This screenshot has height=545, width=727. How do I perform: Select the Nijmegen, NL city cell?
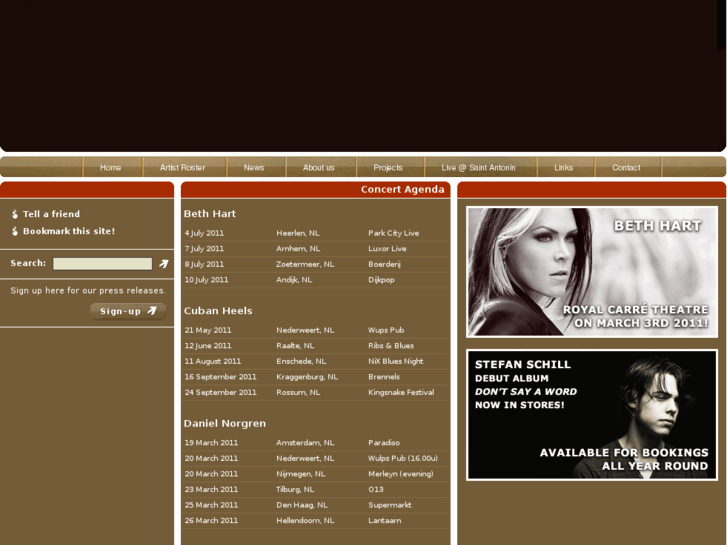(300, 474)
